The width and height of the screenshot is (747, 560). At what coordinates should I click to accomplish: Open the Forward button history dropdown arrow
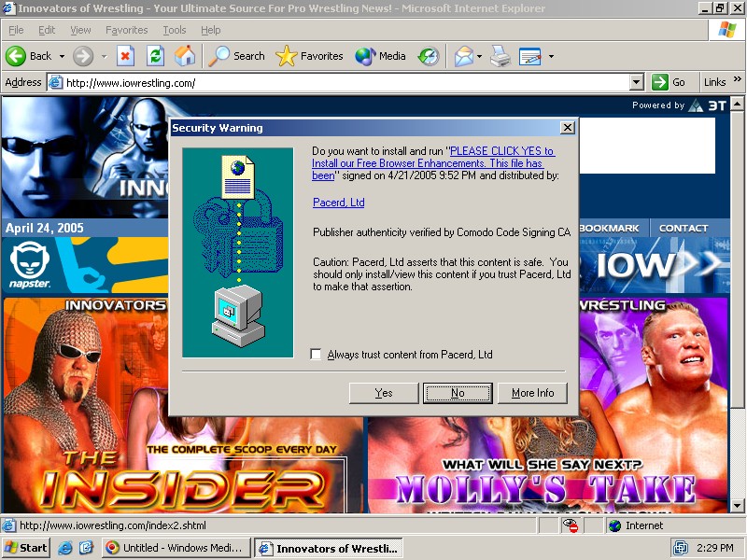click(x=104, y=56)
